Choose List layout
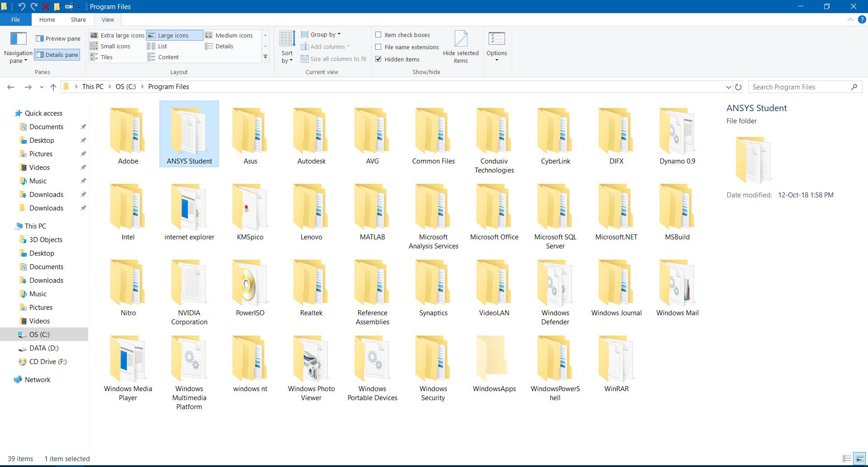 click(157, 46)
